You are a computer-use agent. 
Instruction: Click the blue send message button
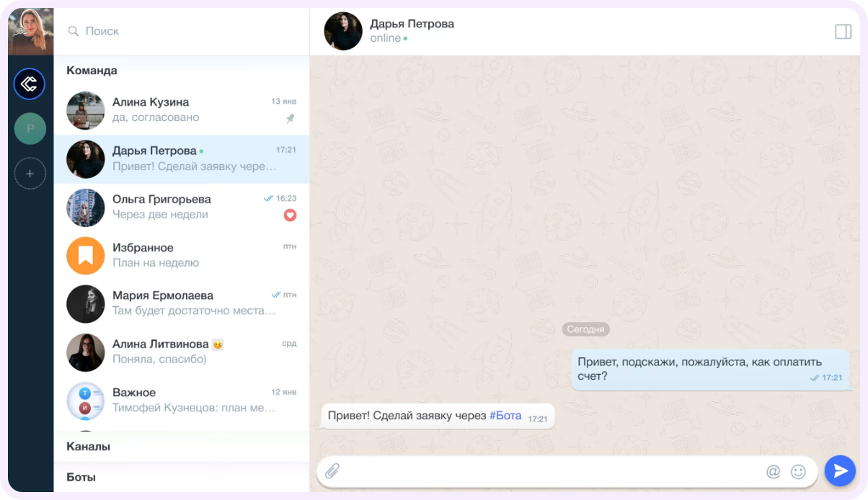(x=840, y=471)
